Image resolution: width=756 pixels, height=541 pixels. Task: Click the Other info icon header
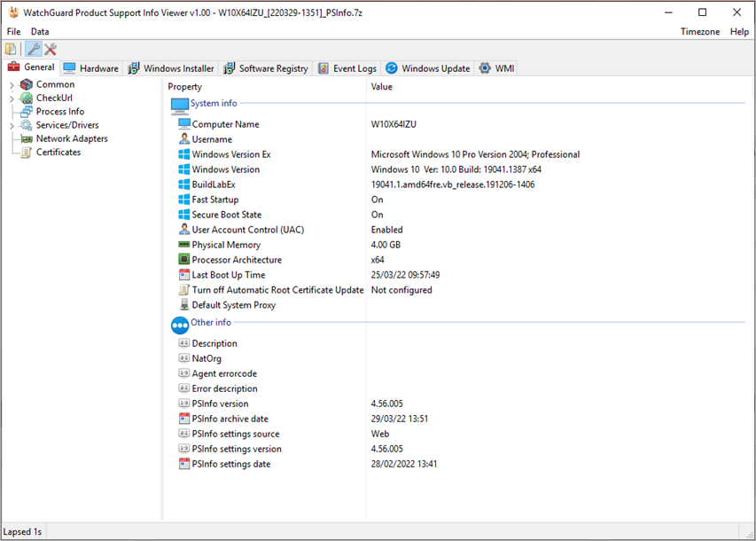click(177, 323)
